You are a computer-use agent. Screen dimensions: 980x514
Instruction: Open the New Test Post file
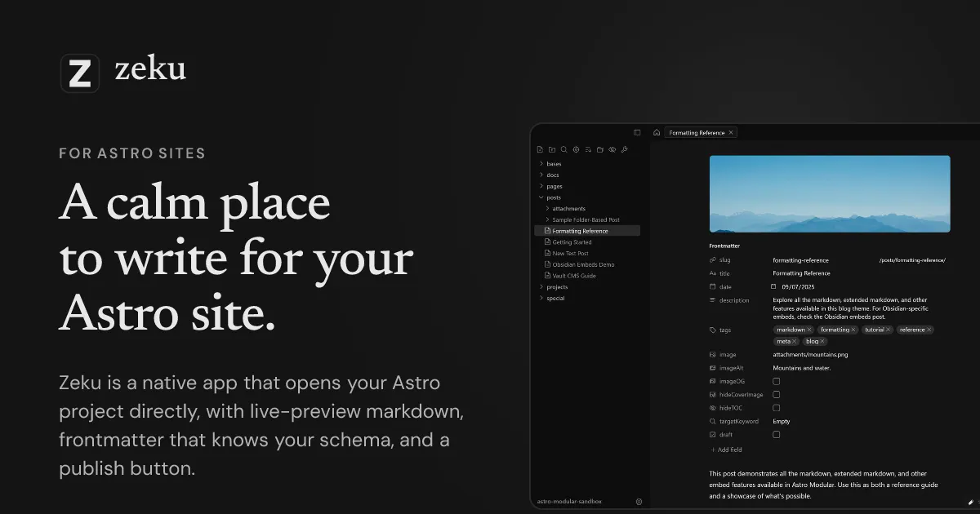tap(571, 254)
